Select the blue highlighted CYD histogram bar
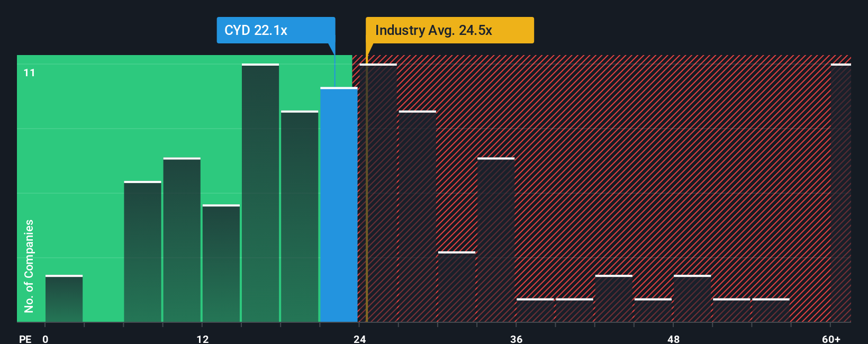The image size is (868, 344). coord(339,204)
